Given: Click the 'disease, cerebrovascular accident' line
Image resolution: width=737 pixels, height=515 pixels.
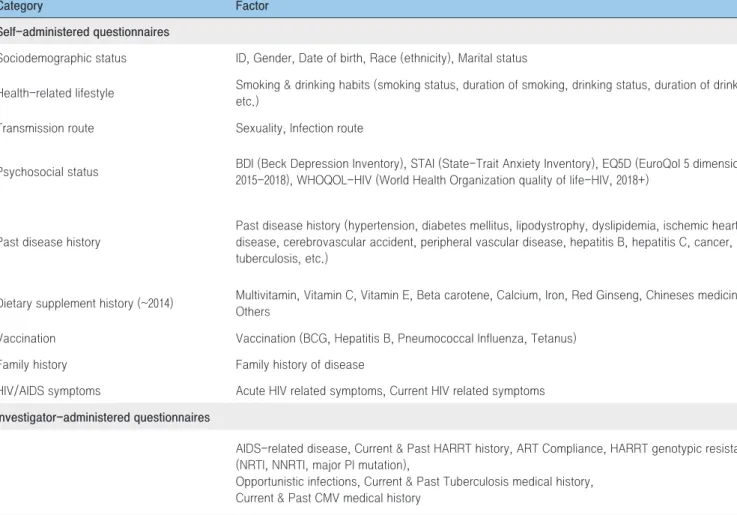Looking at the screenshot, I should [x=484, y=242].
